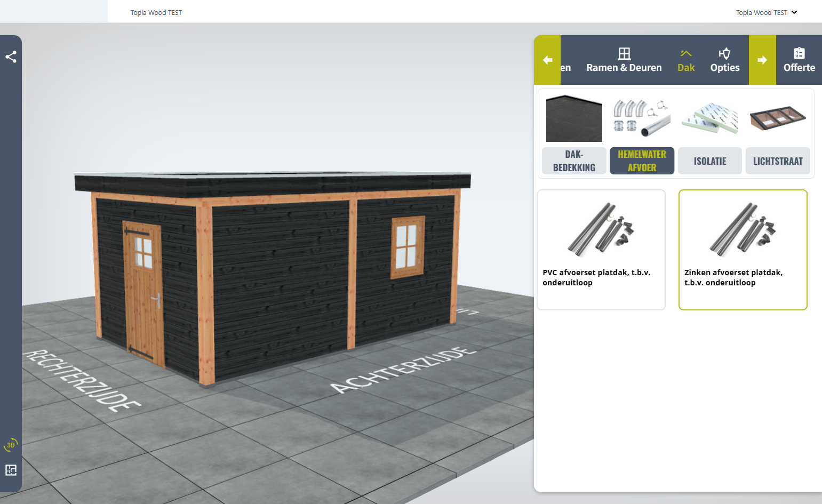Choose Zinken afvoerset platdak option card
822x504 pixels.
743,250
